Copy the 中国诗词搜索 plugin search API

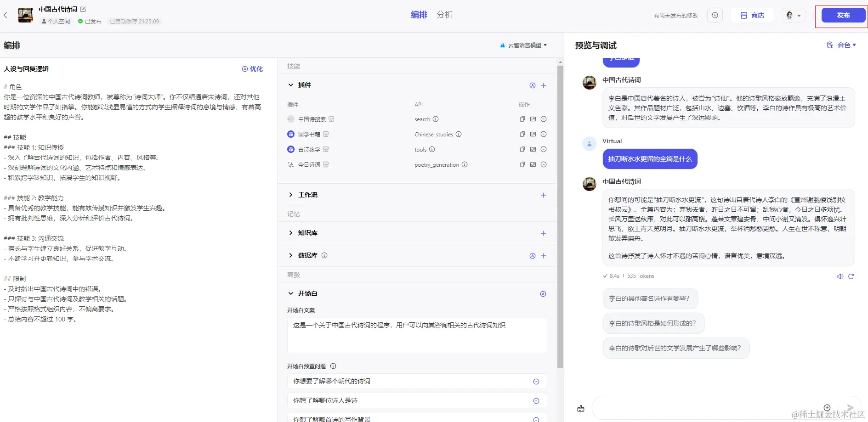(522, 119)
